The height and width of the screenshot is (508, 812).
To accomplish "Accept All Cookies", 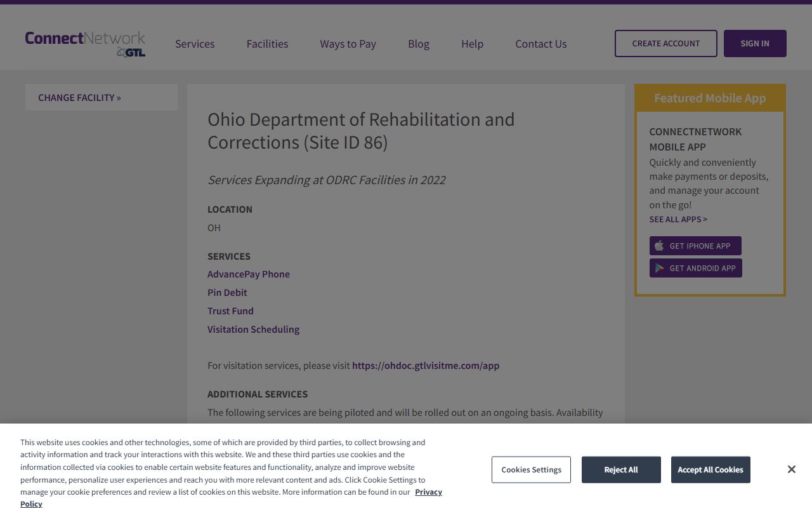I will pos(710,469).
